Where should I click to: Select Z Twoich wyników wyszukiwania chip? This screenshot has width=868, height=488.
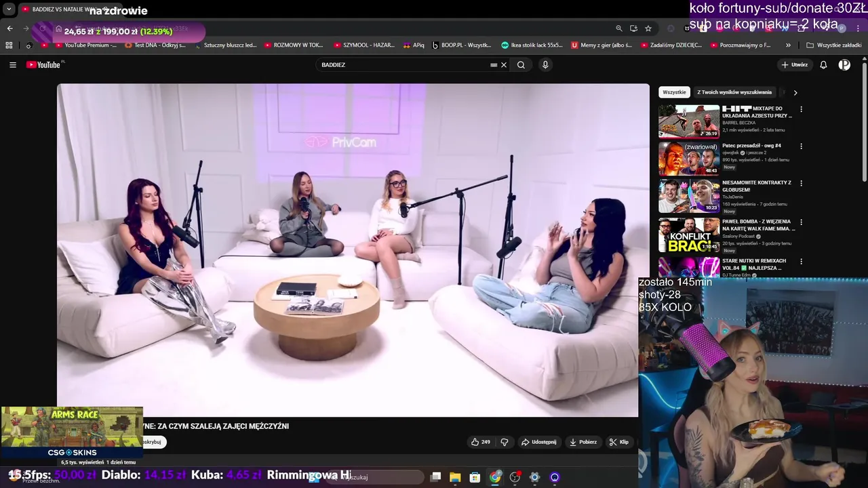[x=734, y=92]
